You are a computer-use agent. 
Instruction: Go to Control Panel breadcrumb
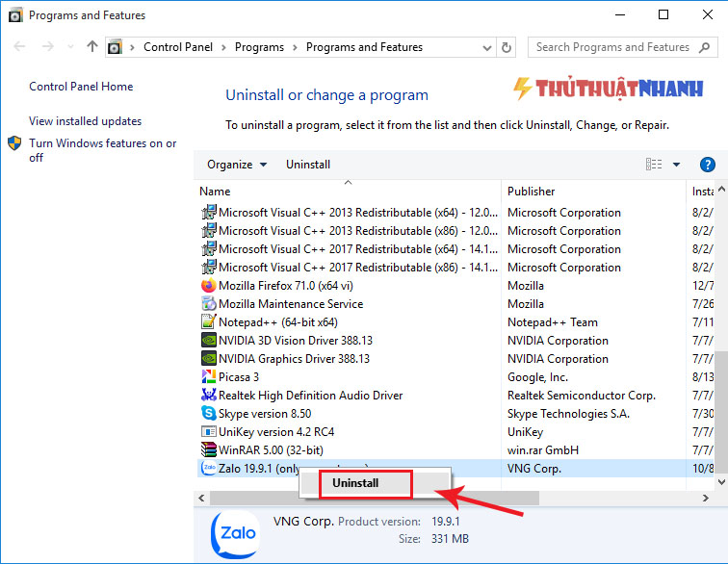click(x=178, y=47)
